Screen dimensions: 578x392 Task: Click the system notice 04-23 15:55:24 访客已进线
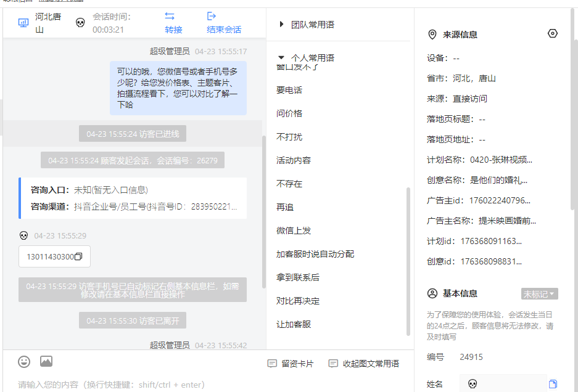click(133, 134)
